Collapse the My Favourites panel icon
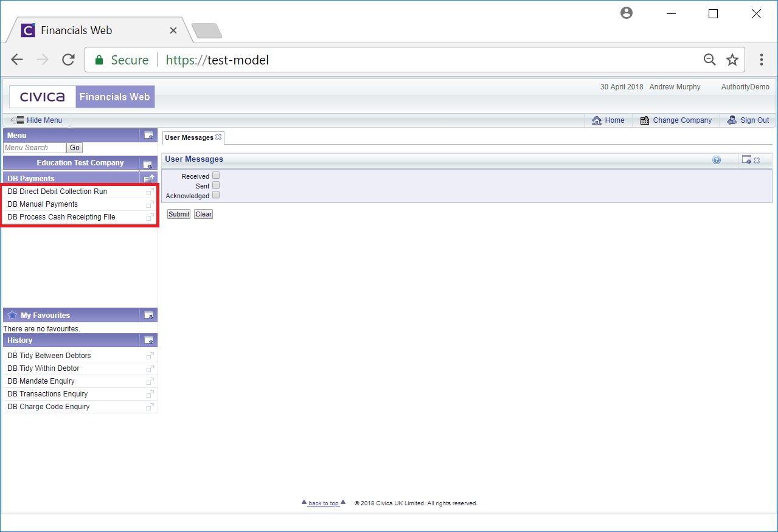 (x=148, y=315)
